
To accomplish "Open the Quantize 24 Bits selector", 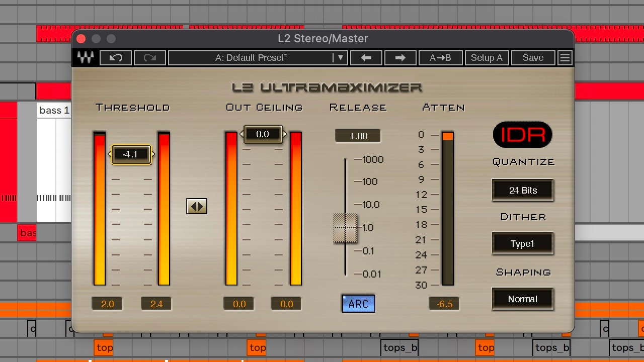I will point(523,191).
